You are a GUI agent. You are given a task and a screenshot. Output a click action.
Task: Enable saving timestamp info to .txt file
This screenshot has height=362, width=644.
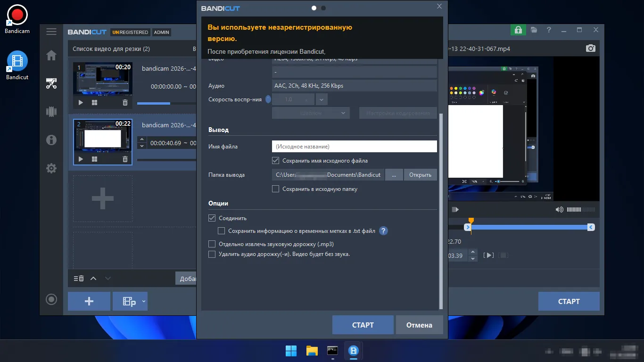pos(221,231)
